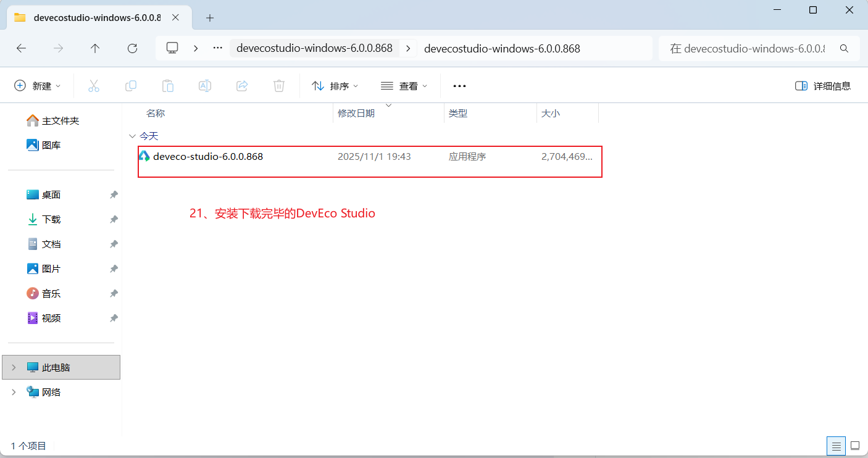This screenshot has width=868, height=458.
Task: Click the Paste clipboard icon
Action: tap(168, 86)
